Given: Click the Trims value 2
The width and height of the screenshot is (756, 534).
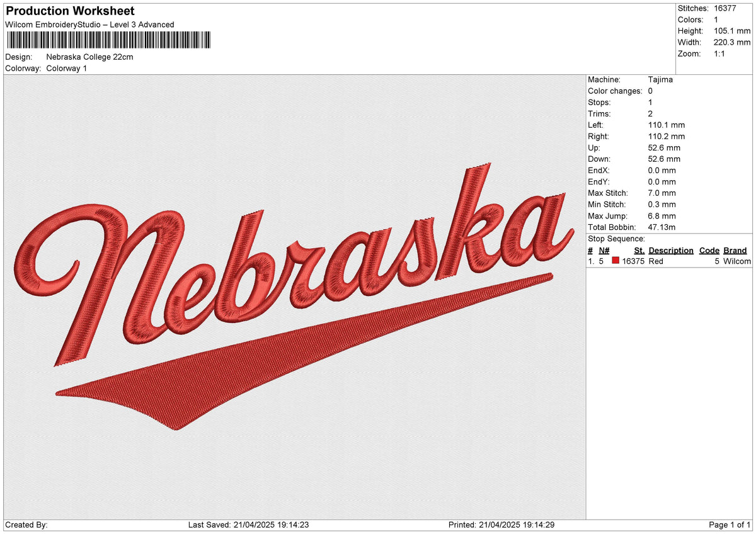Looking at the screenshot, I should point(651,113).
